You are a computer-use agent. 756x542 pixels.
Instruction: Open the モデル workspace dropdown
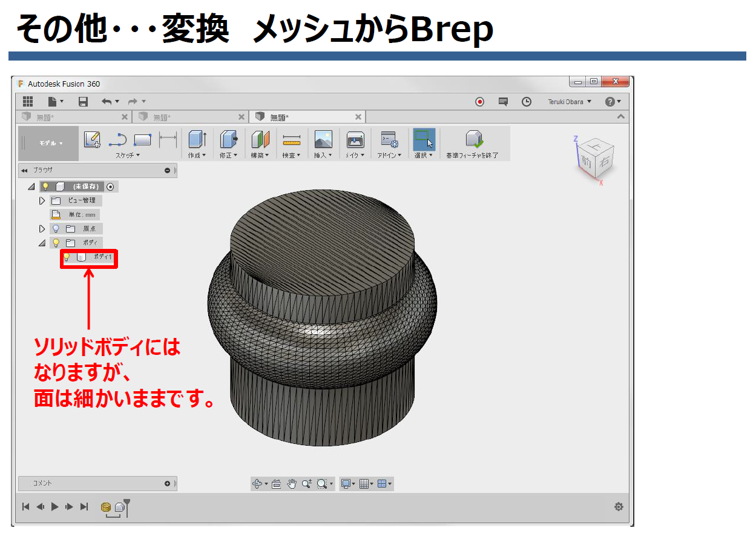pyautogui.click(x=51, y=144)
